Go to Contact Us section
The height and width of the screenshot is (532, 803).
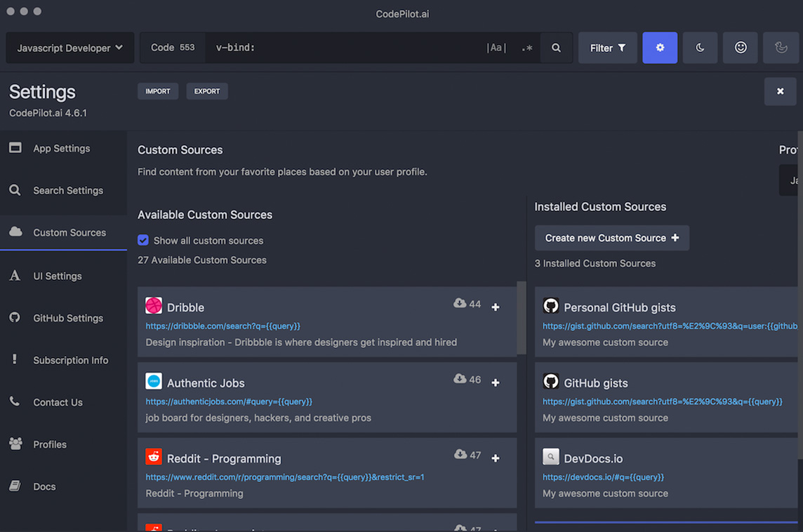(63, 402)
